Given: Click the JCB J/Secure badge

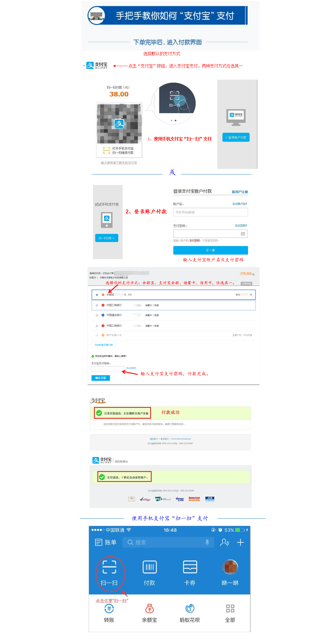Looking at the screenshot, I should (x=210, y=499).
